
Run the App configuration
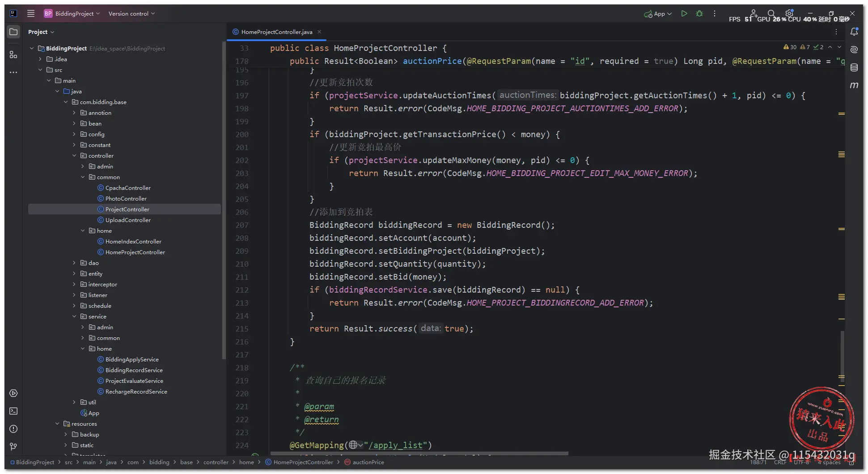[x=684, y=13]
